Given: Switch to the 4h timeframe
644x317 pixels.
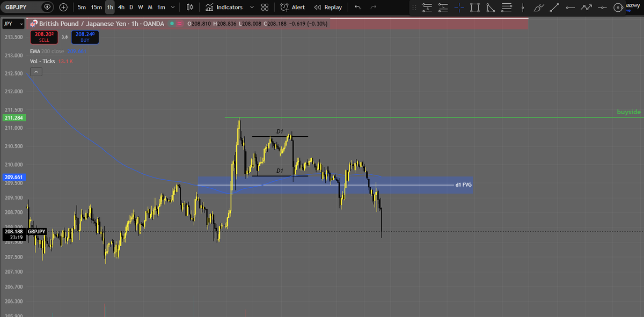Looking at the screenshot, I should pyautogui.click(x=121, y=8).
